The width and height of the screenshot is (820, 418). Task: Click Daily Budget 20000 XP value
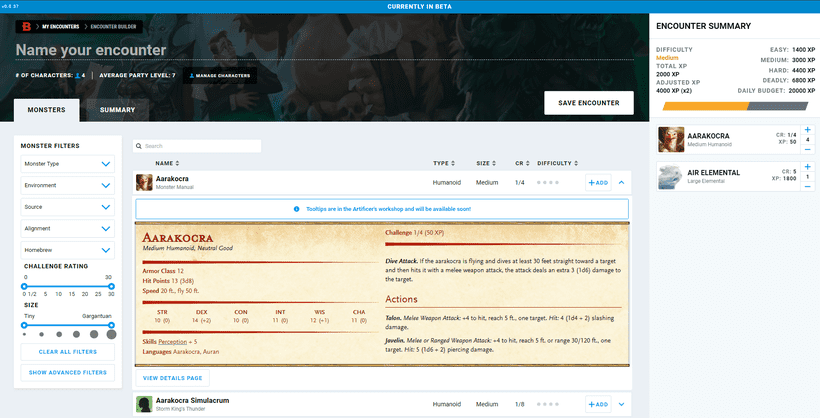(802, 91)
